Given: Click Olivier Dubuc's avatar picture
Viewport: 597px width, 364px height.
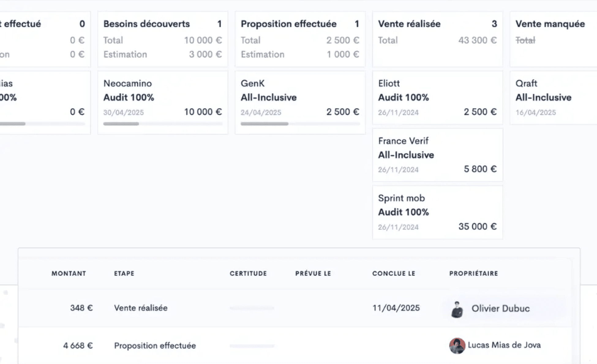Looking at the screenshot, I should tap(457, 309).
